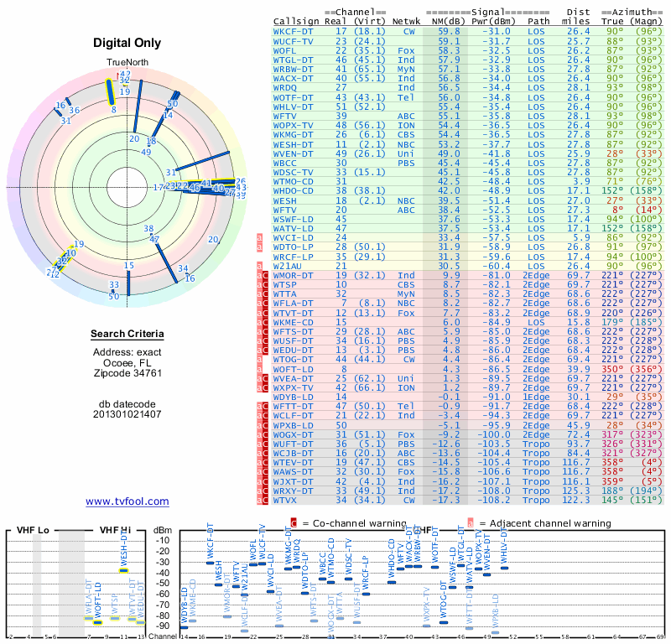Click the WKMG-DT callsign
This screenshot has height=644, width=671.
point(293,135)
